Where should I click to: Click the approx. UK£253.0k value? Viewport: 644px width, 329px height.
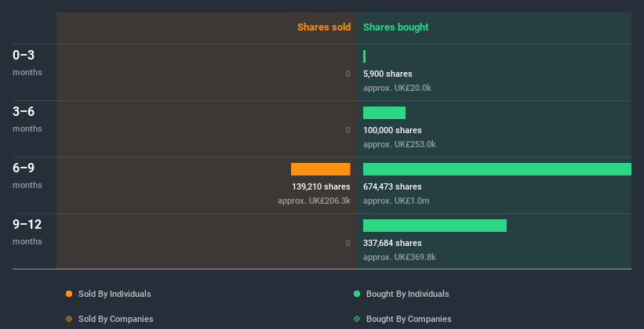[399, 144]
